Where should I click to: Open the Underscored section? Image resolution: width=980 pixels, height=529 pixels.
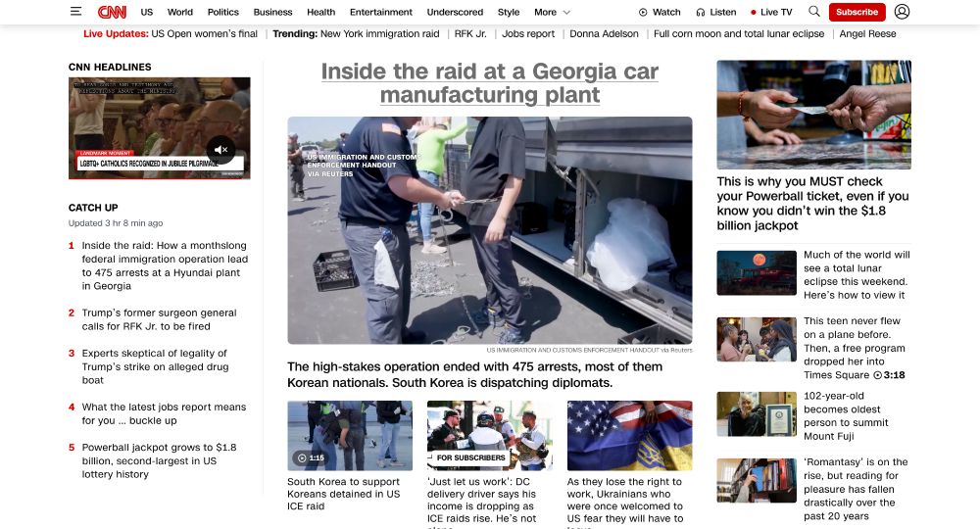pos(455,12)
